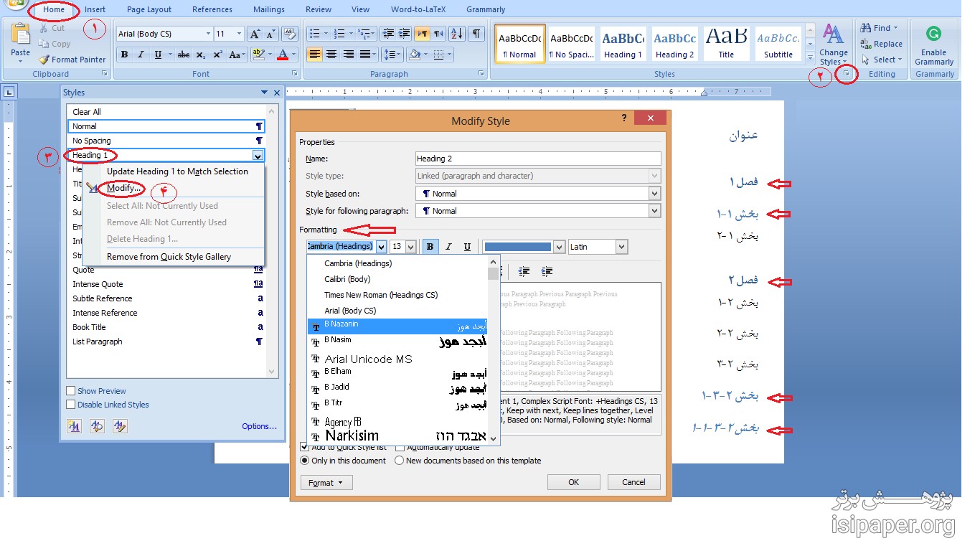The image size is (980, 551).
Task: Set right-to-left text direction
Action: pyautogui.click(x=439, y=34)
